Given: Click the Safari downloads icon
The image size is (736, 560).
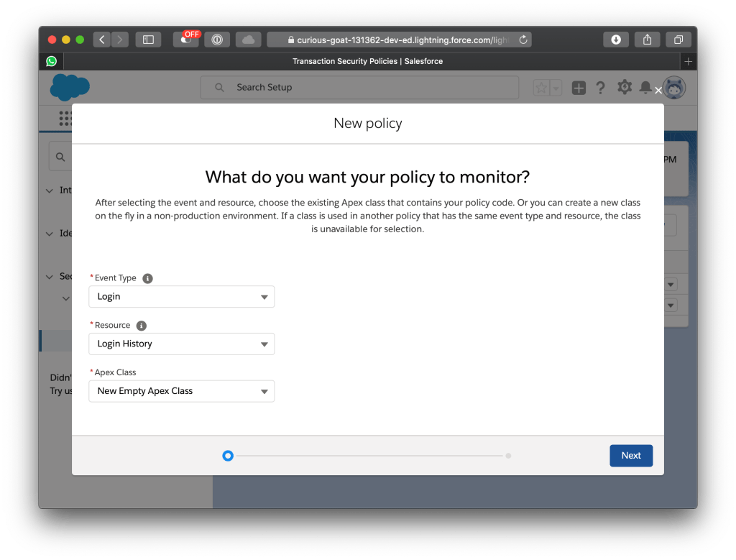Looking at the screenshot, I should [x=616, y=40].
